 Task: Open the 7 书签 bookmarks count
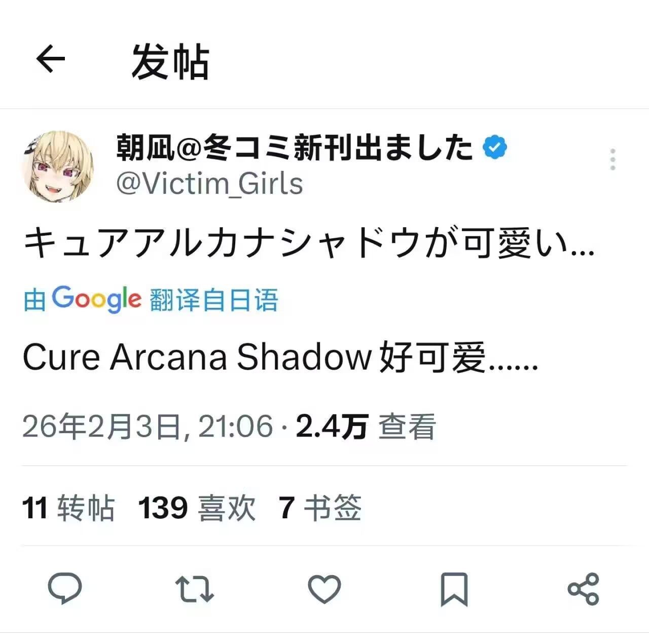[x=320, y=508]
